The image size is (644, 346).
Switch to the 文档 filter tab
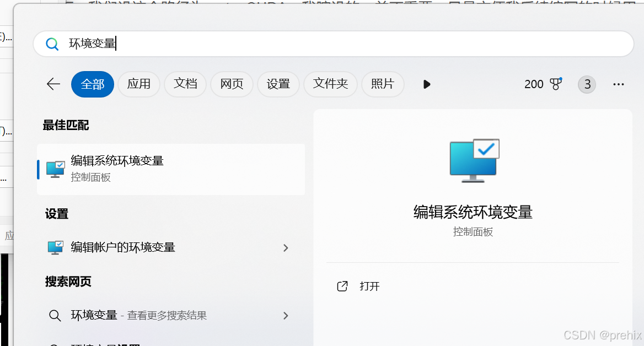pyautogui.click(x=185, y=84)
